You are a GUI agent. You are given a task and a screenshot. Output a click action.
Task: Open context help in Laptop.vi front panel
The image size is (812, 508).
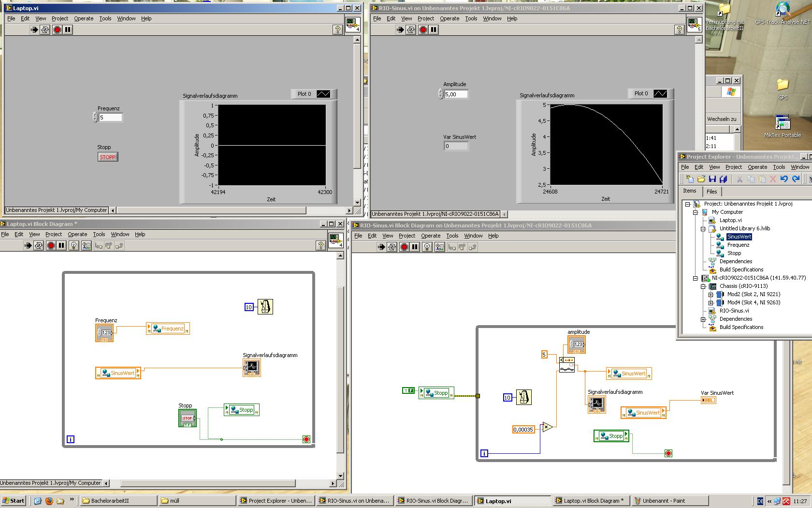pos(337,30)
